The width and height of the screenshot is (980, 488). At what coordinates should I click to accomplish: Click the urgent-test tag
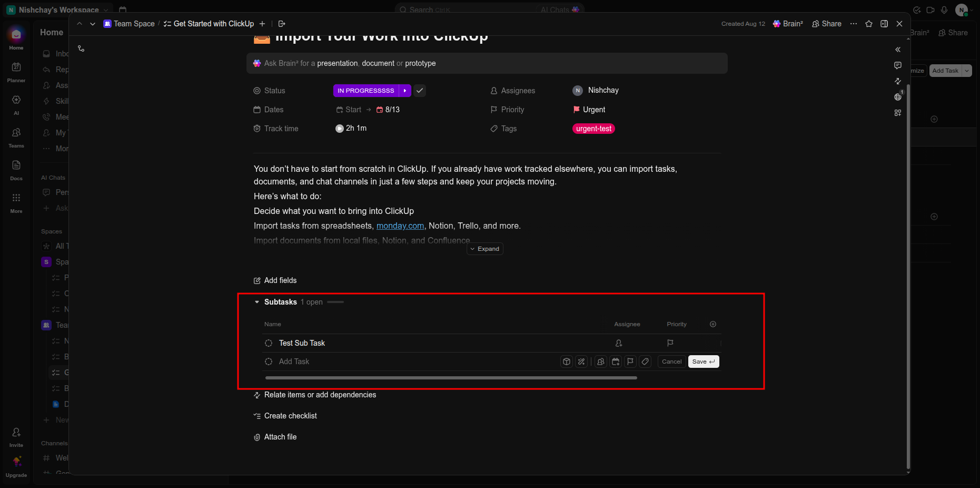pos(593,129)
